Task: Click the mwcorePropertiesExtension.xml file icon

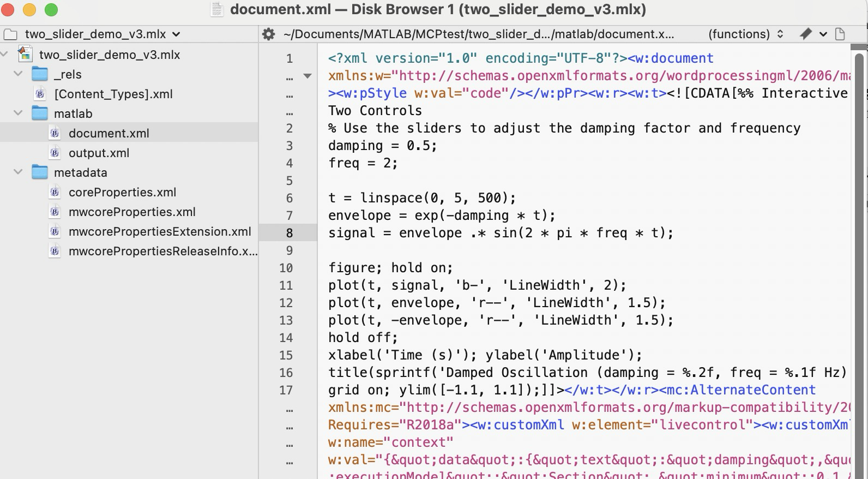Action: (x=55, y=231)
